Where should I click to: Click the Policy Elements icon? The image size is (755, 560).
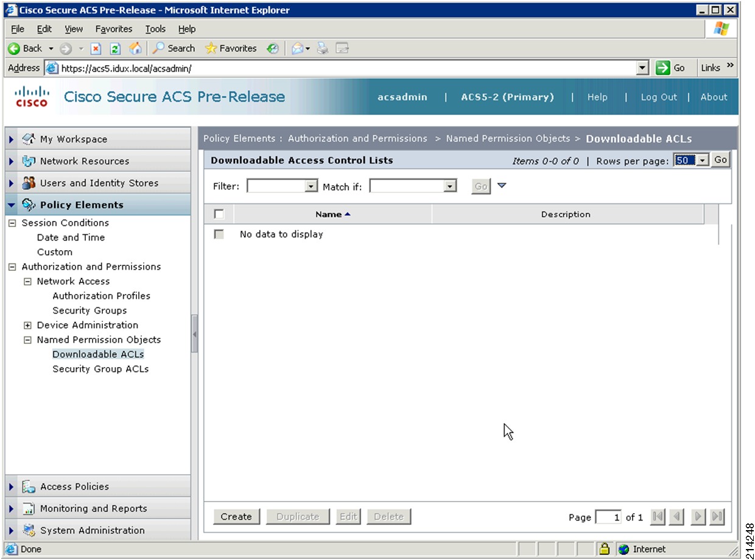(x=29, y=205)
